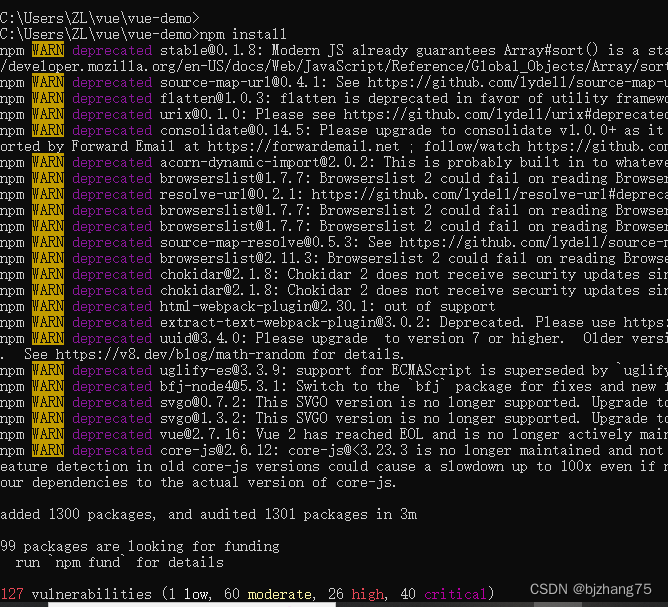Click the yellow 'moderate' severity word
The image size is (668, 607).
tap(279, 594)
